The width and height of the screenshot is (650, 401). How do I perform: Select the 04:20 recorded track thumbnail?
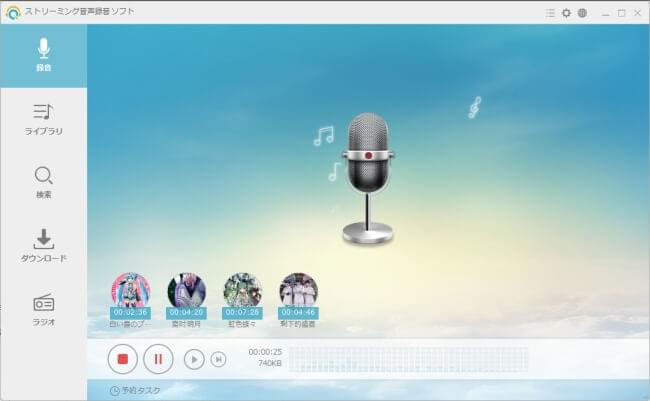pos(186,292)
